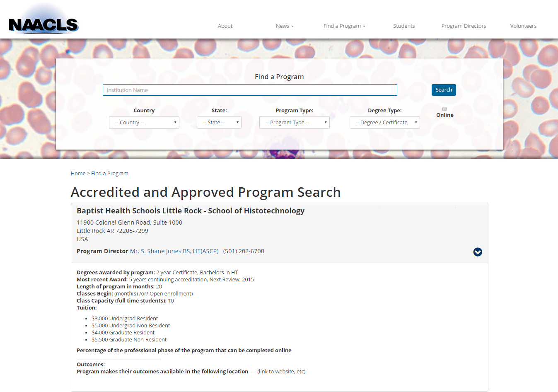Click the Home breadcrumb link
The image size is (558, 392).
pos(78,174)
